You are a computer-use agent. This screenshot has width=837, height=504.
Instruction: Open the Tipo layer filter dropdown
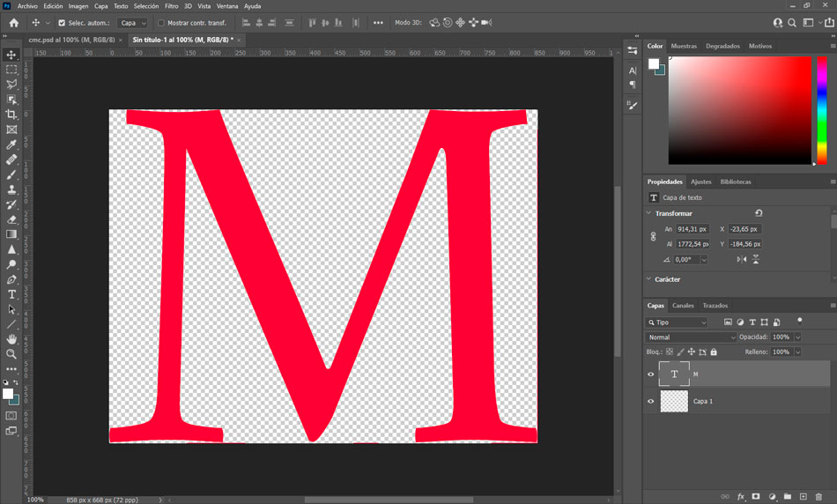[x=678, y=322]
